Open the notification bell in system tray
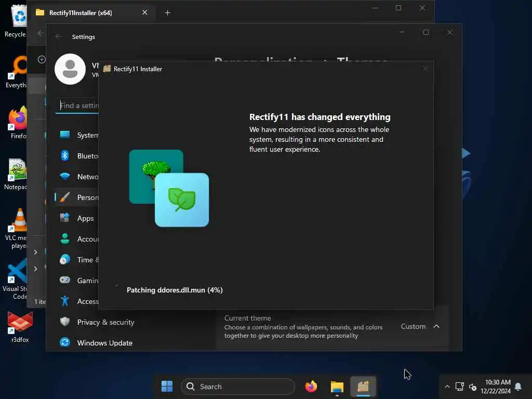532x399 pixels. pyautogui.click(x=518, y=387)
